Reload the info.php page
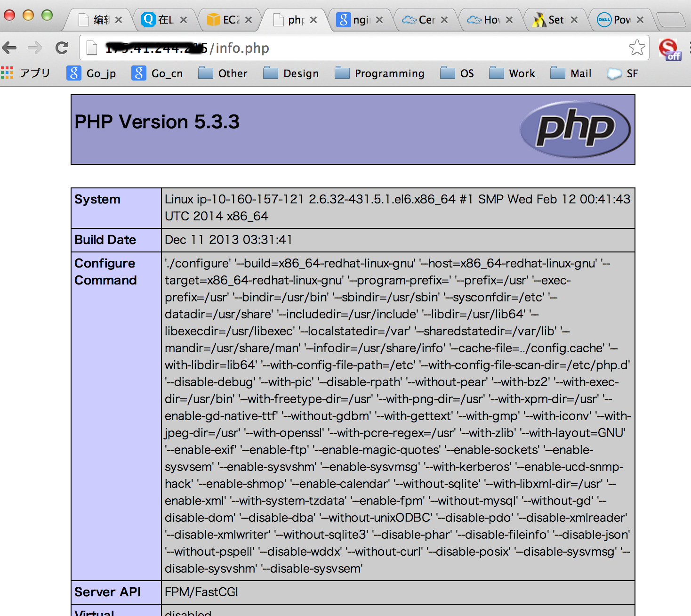 62,48
